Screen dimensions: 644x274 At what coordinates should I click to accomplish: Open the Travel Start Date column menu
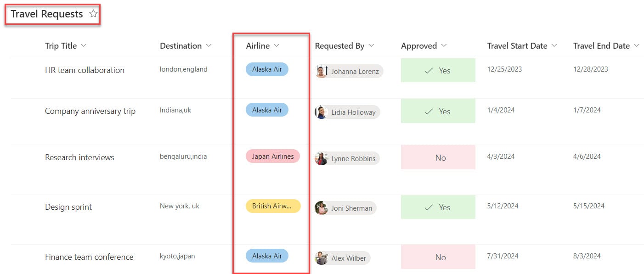(554, 45)
